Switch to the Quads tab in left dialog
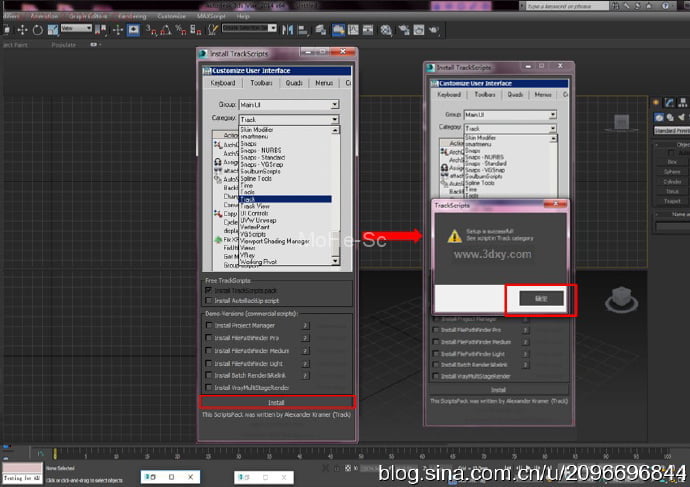This screenshot has height=487, width=690. [x=294, y=83]
